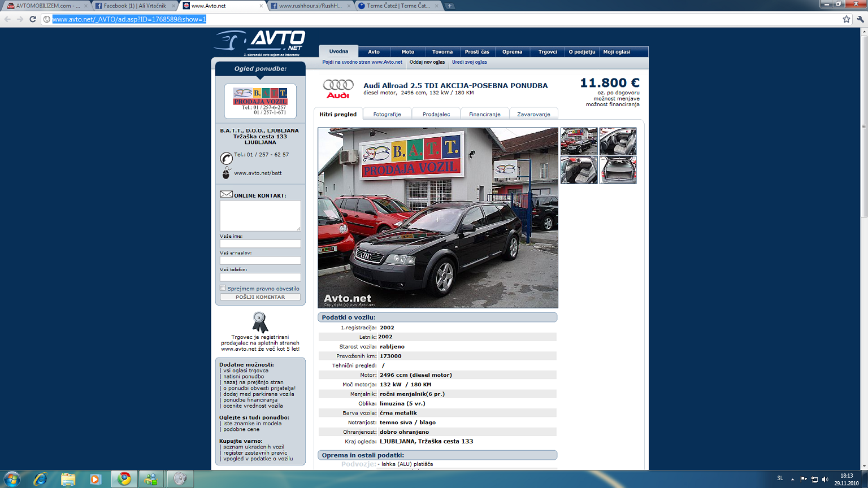This screenshot has width=868, height=488.
Task: Close the Terme Čatež browser tab
Action: [x=437, y=6]
